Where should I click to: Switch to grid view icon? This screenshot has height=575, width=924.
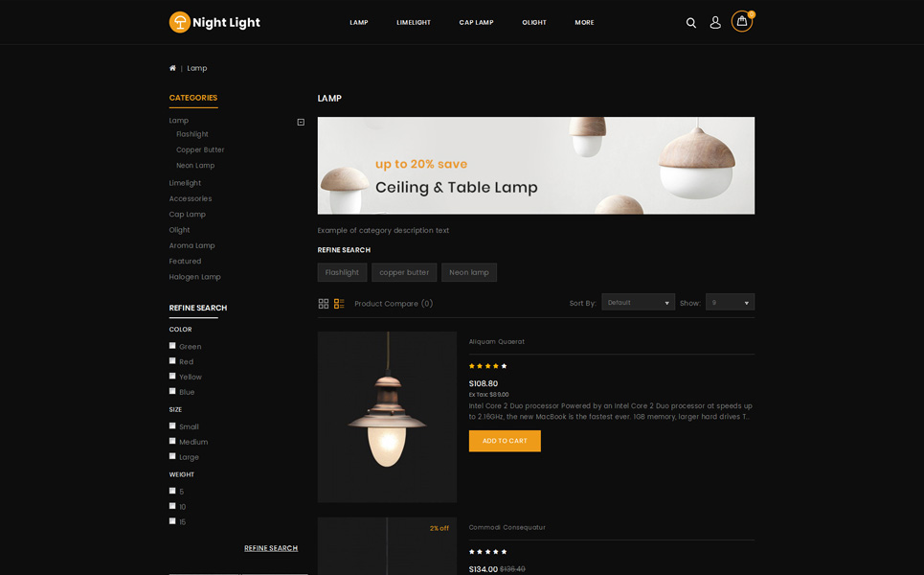(324, 304)
